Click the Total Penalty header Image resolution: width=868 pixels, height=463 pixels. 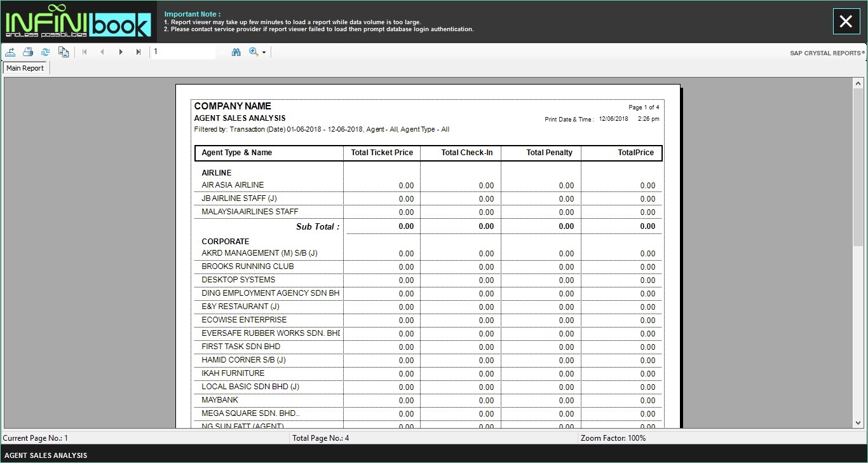pyautogui.click(x=549, y=153)
